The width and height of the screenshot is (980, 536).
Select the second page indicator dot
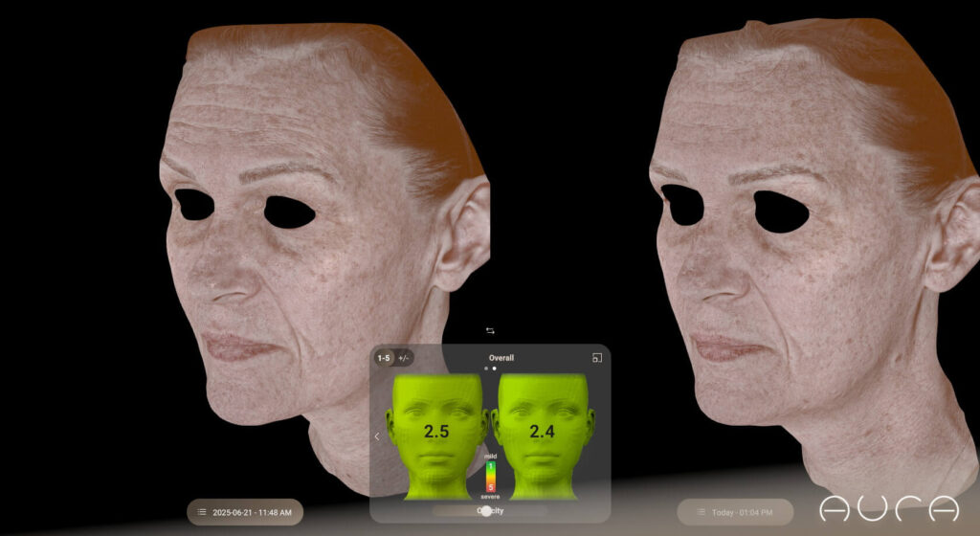point(495,368)
